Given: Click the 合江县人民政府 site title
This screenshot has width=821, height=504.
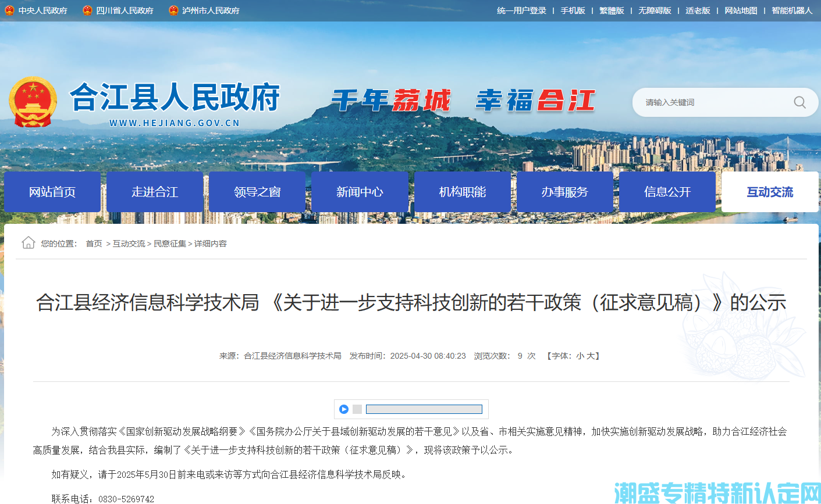Looking at the screenshot, I should tap(175, 97).
